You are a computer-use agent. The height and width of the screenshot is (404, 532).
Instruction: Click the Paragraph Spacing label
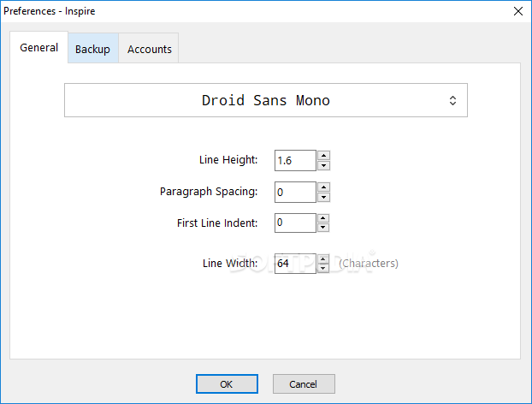coord(209,192)
